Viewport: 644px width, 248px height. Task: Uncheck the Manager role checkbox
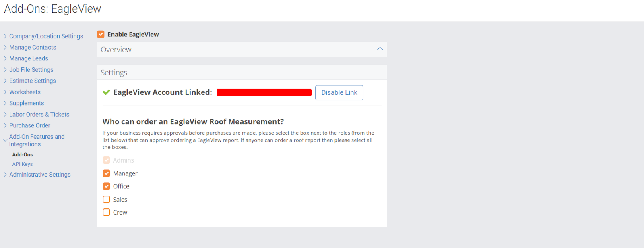pos(106,173)
